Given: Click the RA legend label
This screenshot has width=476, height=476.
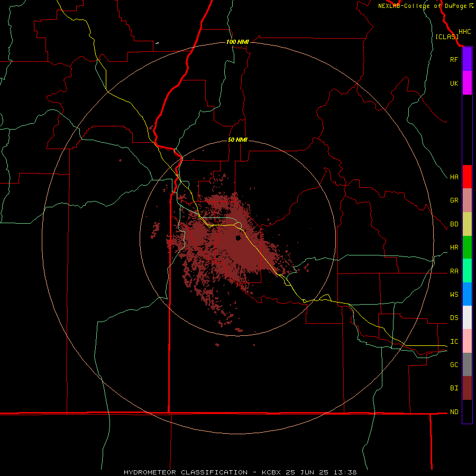Looking at the screenshot, I should (x=454, y=271).
